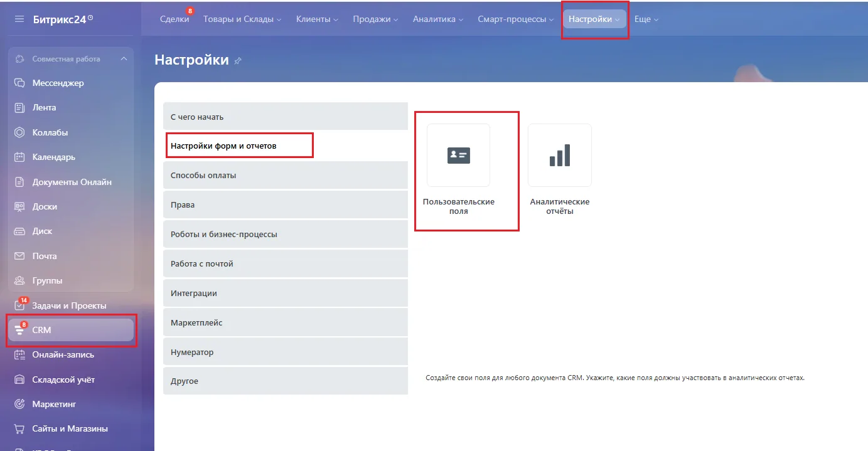Click the Битрикс24 logo link
Screen dimensions: 868x451
coord(63,19)
